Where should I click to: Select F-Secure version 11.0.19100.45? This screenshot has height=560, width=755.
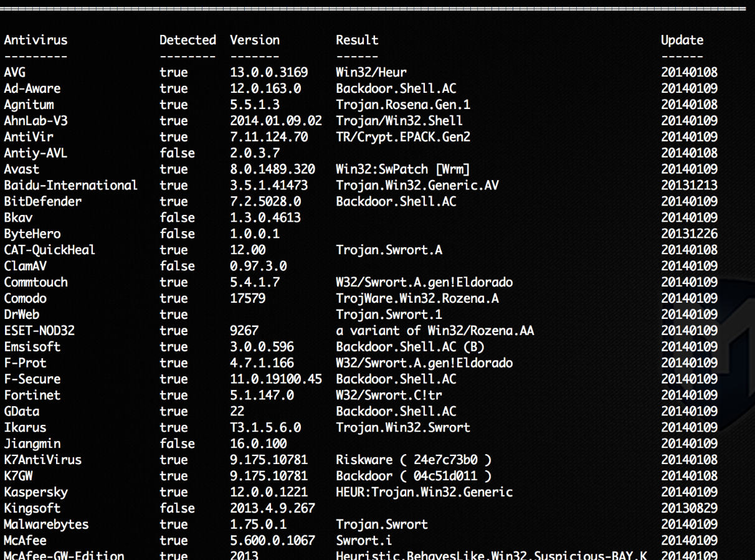tap(275, 379)
